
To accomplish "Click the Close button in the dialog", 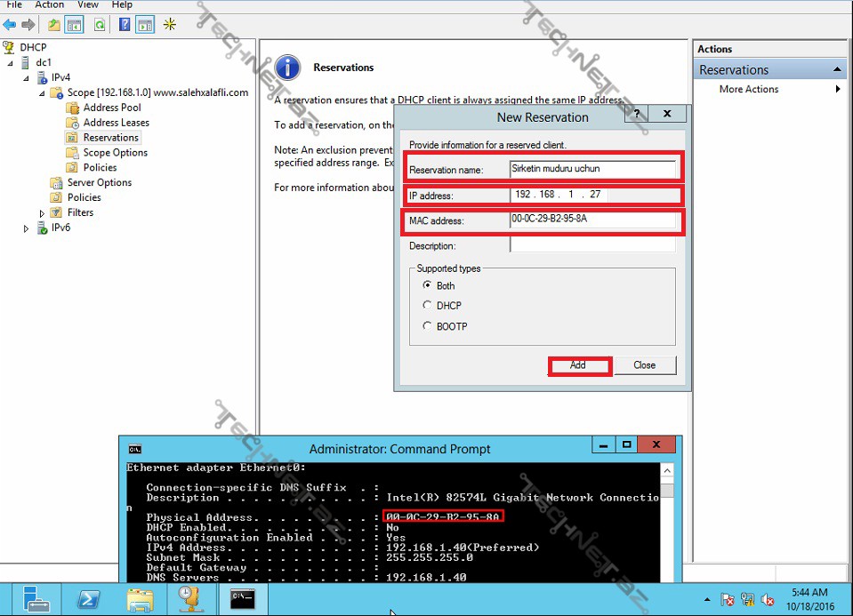I will coord(644,365).
